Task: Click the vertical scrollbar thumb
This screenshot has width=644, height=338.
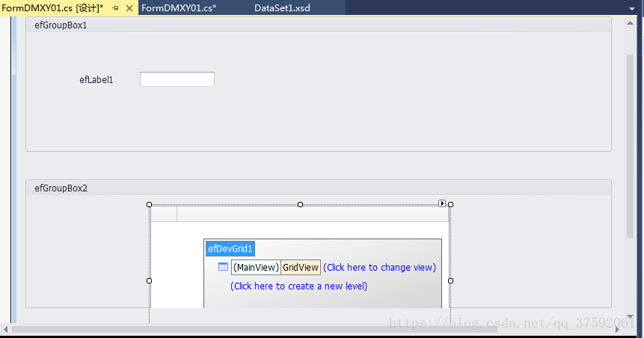Action: [630, 146]
